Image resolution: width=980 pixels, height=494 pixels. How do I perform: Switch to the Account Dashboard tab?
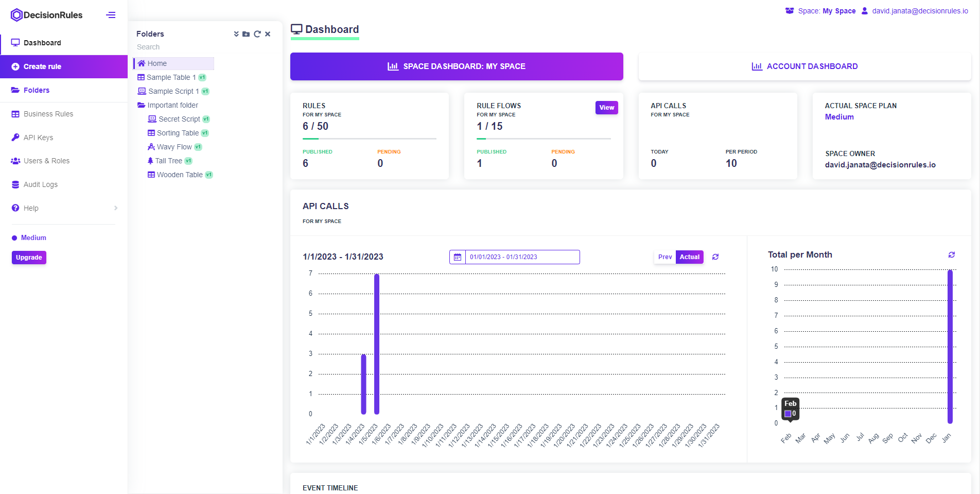pos(804,66)
